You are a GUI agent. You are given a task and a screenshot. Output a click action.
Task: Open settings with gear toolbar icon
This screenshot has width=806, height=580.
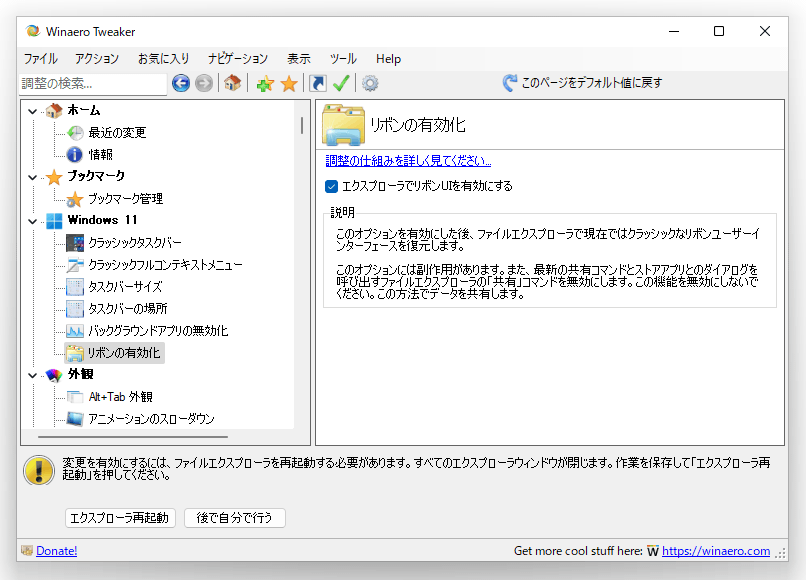pos(370,83)
